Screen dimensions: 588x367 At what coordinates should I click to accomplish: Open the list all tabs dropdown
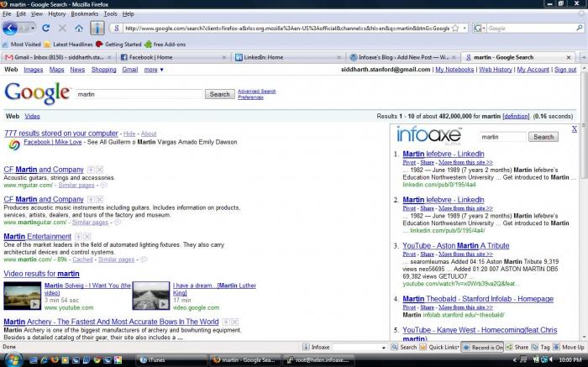(x=584, y=57)
